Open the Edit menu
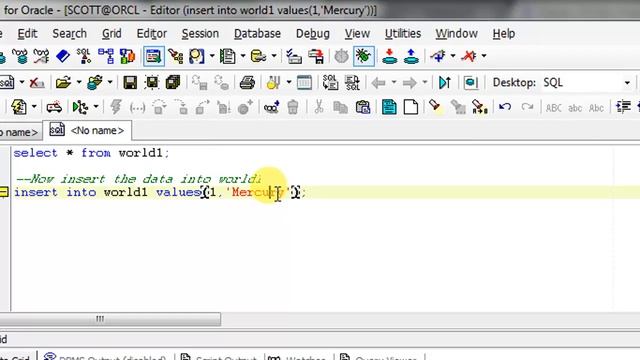This screenshot has height=360, width=640. coord(27,33)
